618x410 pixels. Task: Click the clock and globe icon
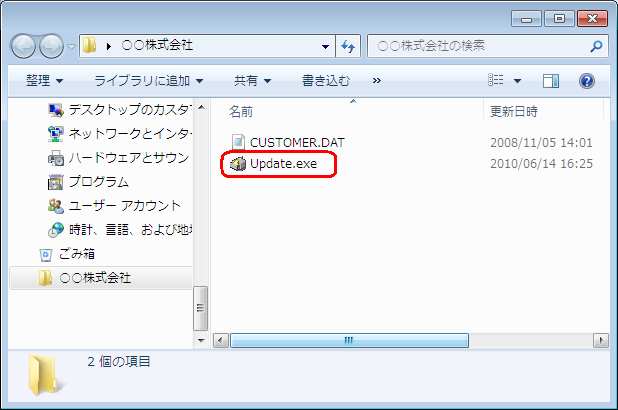pos(56,230)
